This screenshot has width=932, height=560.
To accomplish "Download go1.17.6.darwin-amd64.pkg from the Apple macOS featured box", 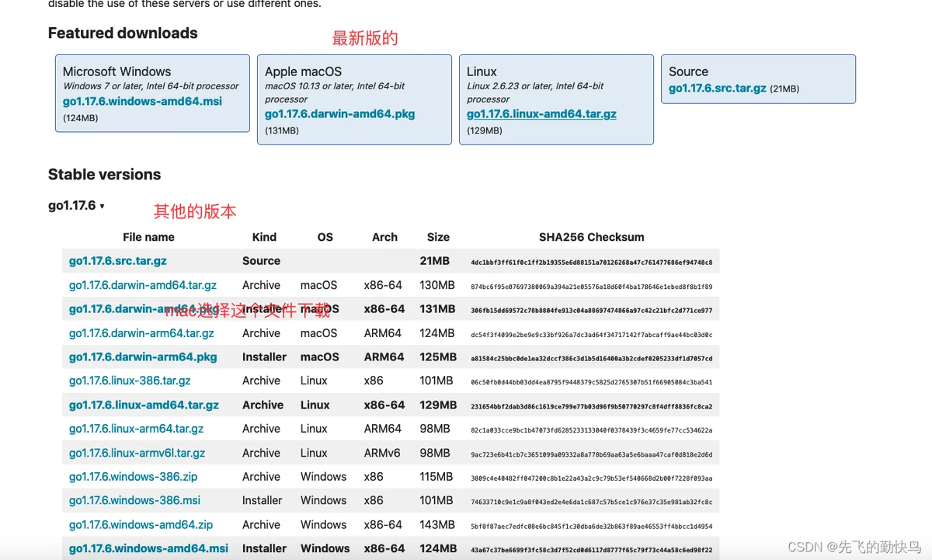I will click(340, 114).
